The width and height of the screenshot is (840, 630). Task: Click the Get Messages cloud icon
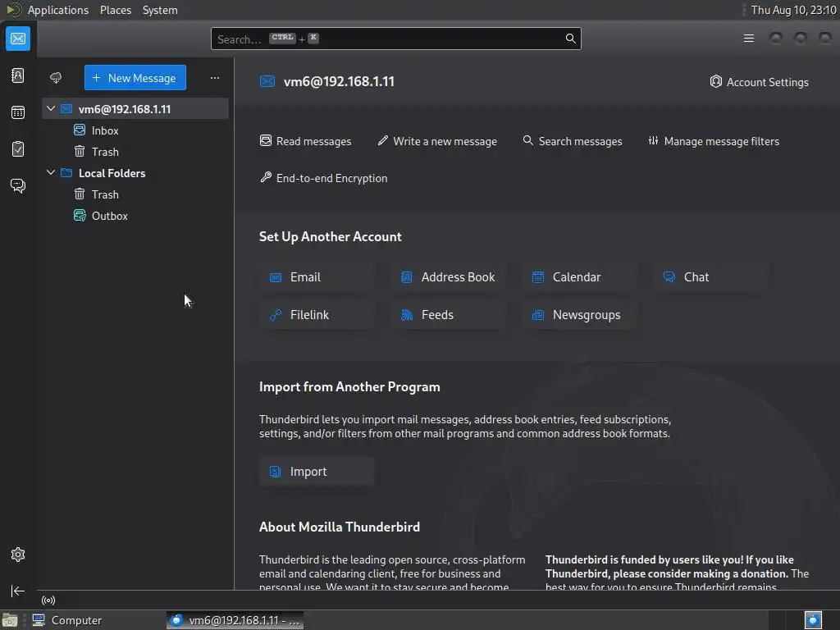pos(56,78)
